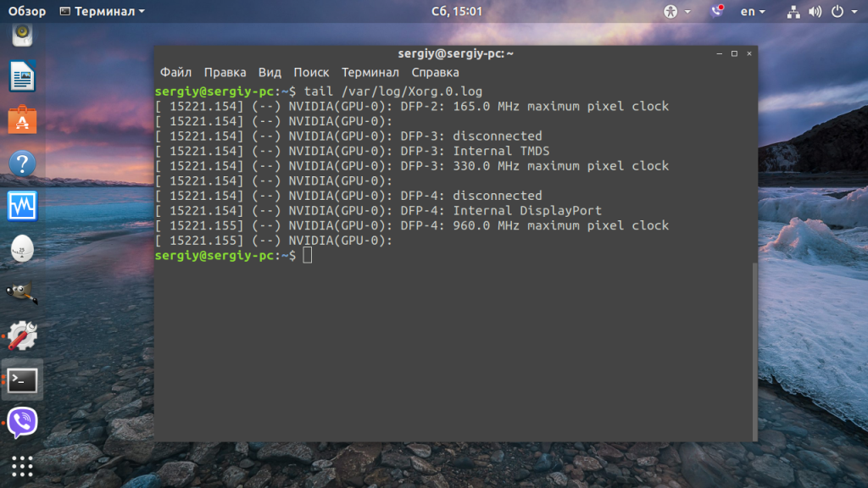Click the Обзор activities button
Image resolution: width=868 pixels, height=488 pixels.
27,12
